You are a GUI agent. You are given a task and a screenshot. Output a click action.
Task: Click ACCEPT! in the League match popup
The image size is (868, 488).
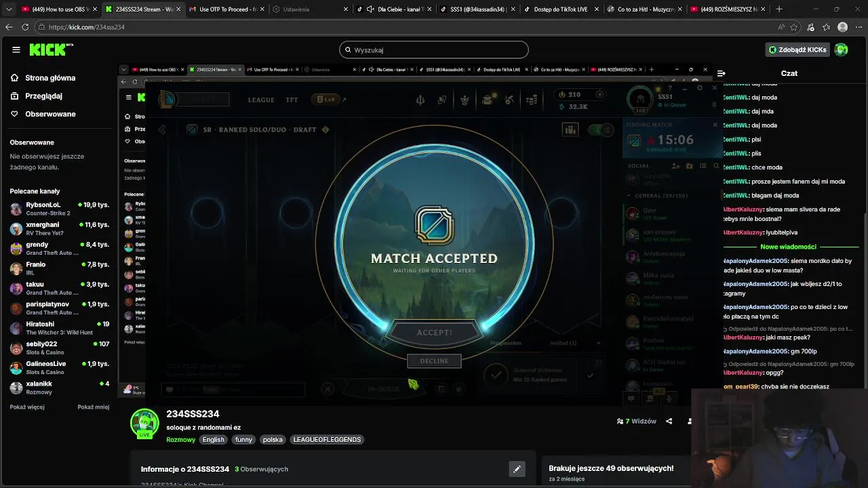point(435,332)
